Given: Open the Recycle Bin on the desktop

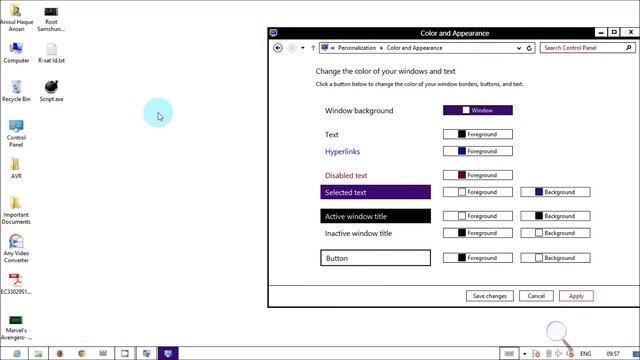Looking at the screenshot, I should 16,91.
